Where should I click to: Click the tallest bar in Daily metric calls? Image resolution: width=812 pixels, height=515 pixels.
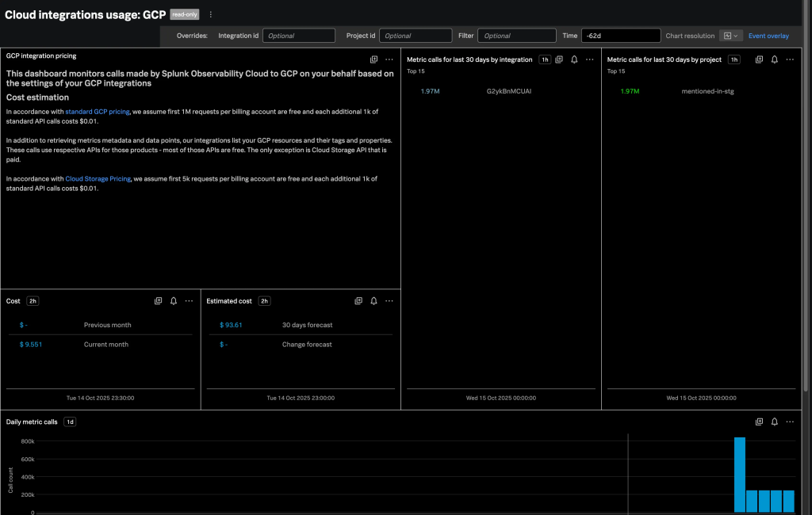tap(739, 474)
